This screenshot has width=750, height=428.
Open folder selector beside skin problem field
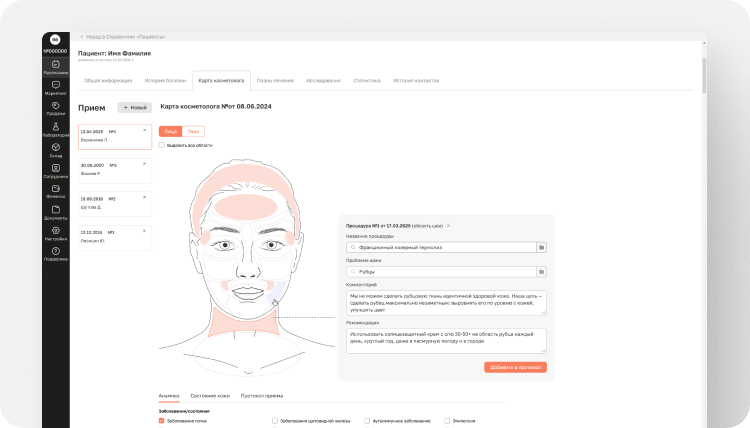coord(541,272)
